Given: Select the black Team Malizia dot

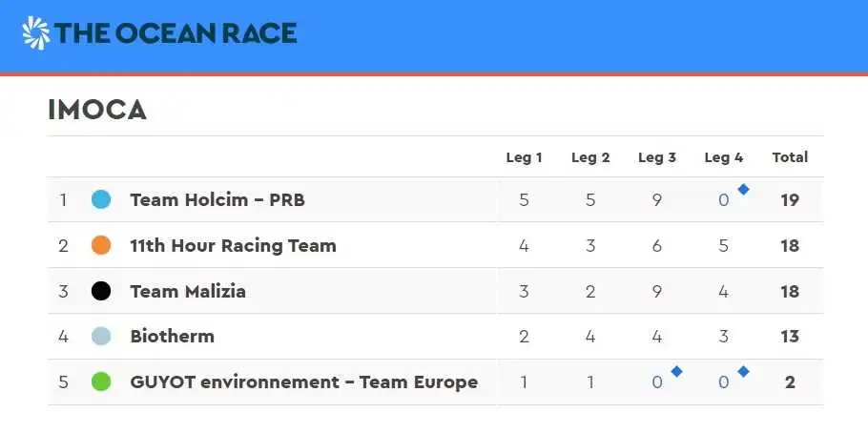Looking at the screenshot, I should (101, 291).
